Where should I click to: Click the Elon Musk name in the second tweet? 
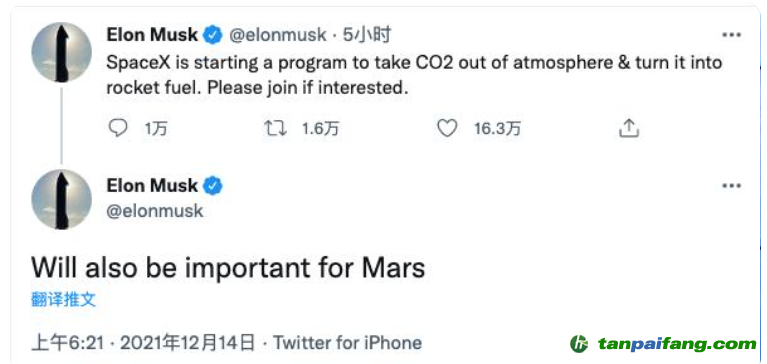[152, 186]
